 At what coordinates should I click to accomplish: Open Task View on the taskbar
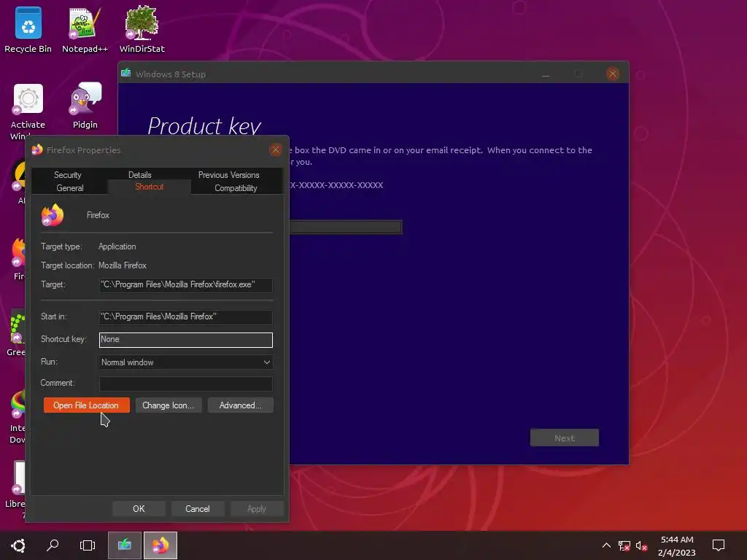pyautogui.click(x=88, y=545)
